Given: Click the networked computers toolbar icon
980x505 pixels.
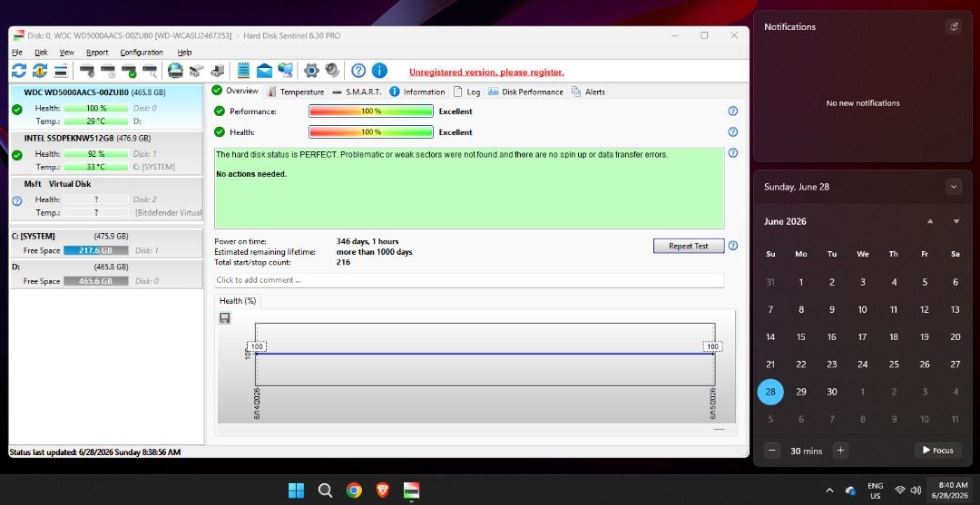Looking at the screenshot, I should click(x=286, y=71).
